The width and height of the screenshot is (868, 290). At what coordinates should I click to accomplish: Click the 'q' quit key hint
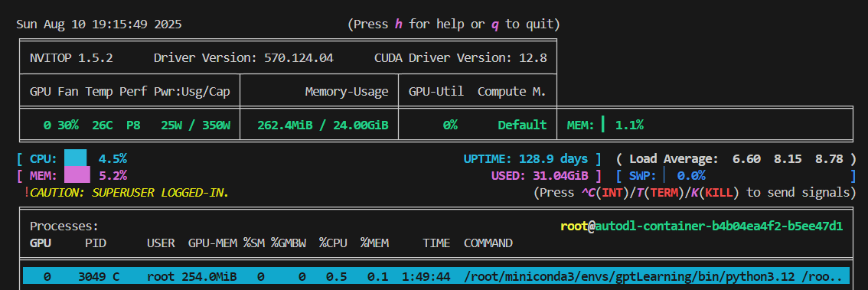coord(495,24)
